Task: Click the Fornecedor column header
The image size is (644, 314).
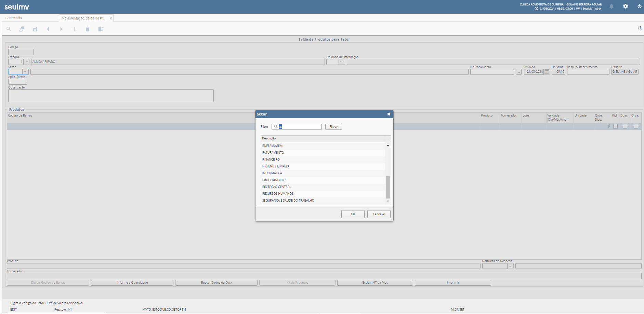Action: (509, 115)
